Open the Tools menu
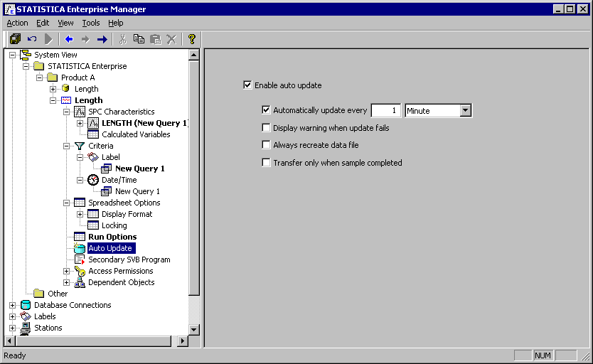The height and width of the screenshot is (364, 593). click(x=90, y=23)
